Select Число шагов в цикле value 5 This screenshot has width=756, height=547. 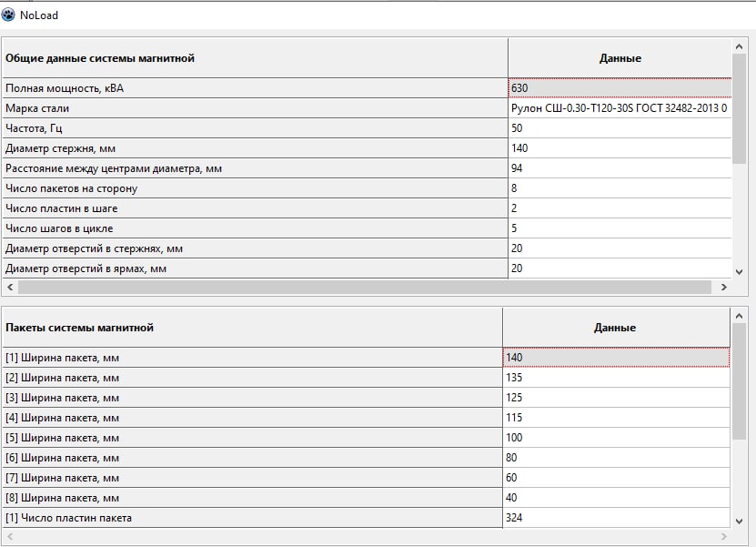click(x=620, y=228)
